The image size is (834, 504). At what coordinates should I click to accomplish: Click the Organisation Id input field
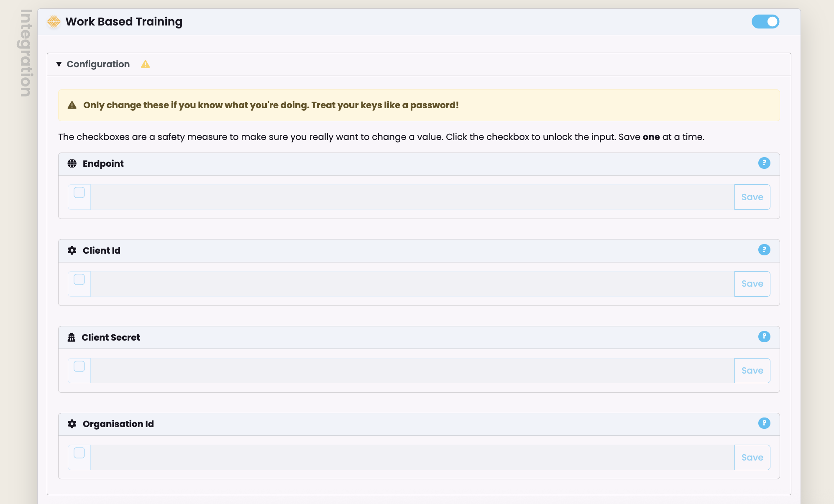click(x=412, y=457)
